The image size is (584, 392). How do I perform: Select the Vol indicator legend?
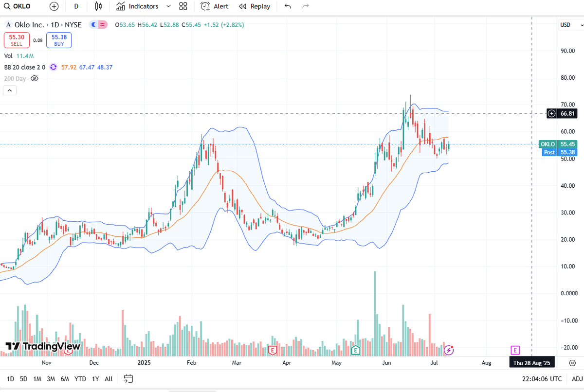coord(8,56)
